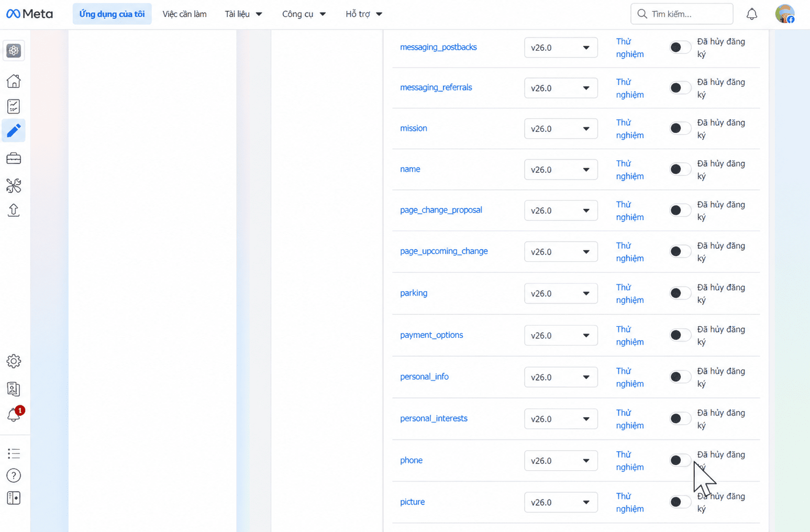Turn on the mission subscription toggle
This screenshot has width=810, height=532.
(680, 128)
